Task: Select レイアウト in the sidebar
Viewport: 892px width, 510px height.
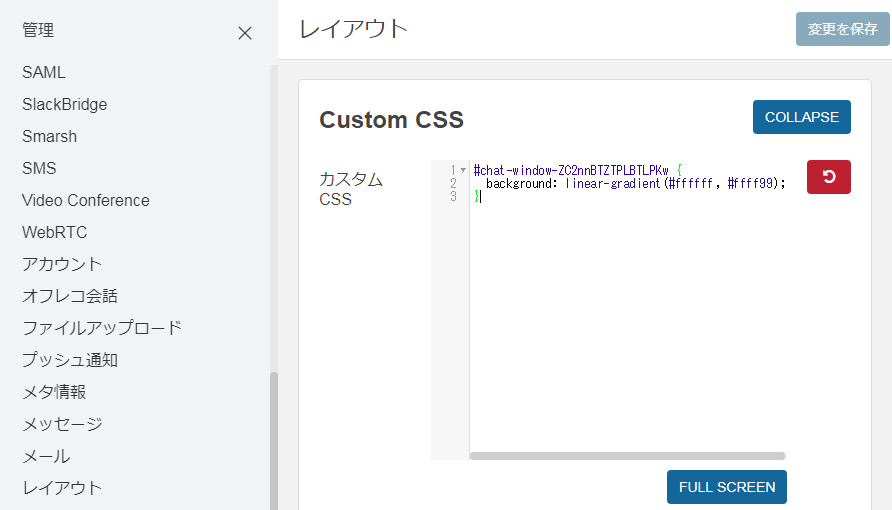Action: click(62, 488)
